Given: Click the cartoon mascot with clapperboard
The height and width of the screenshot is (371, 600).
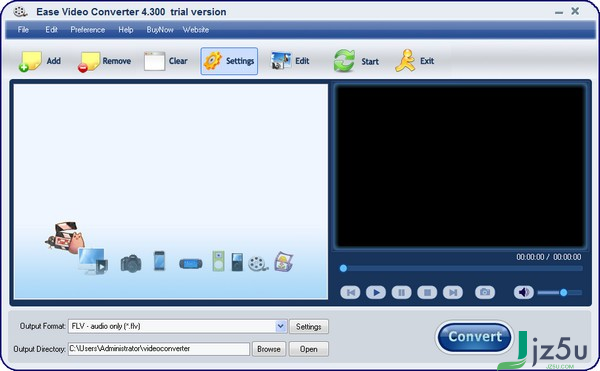Looking at the screenshot, I should pyautogui.click(x=64, y=237).
